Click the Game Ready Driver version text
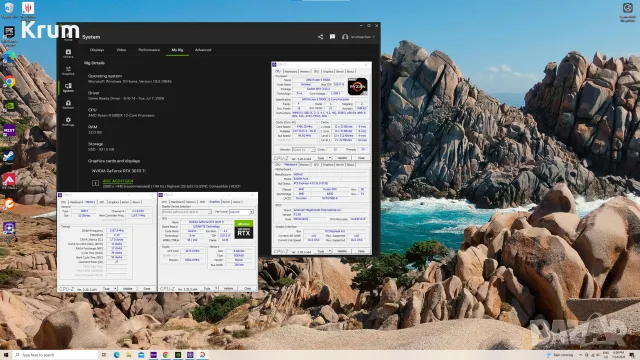 [126, 98]
